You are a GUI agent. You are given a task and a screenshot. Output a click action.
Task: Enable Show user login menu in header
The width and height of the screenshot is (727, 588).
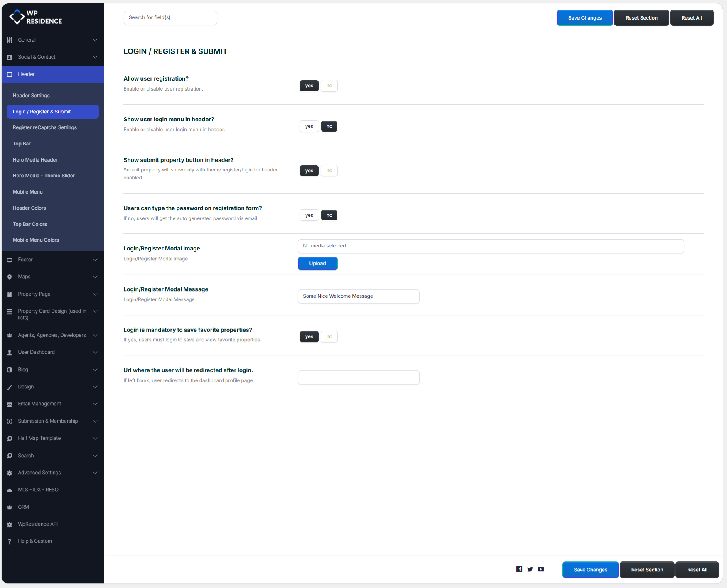pyautogui.click(x=309, y=127)
